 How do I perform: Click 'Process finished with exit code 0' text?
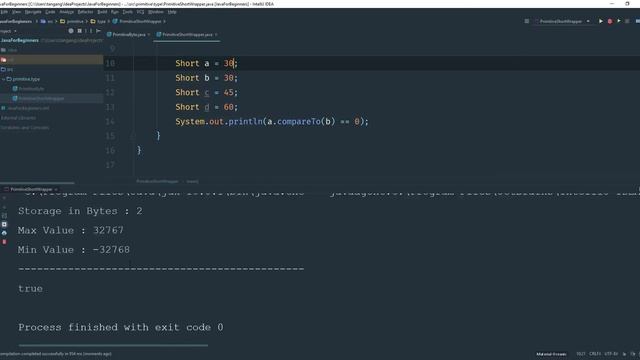click(121, 327)
